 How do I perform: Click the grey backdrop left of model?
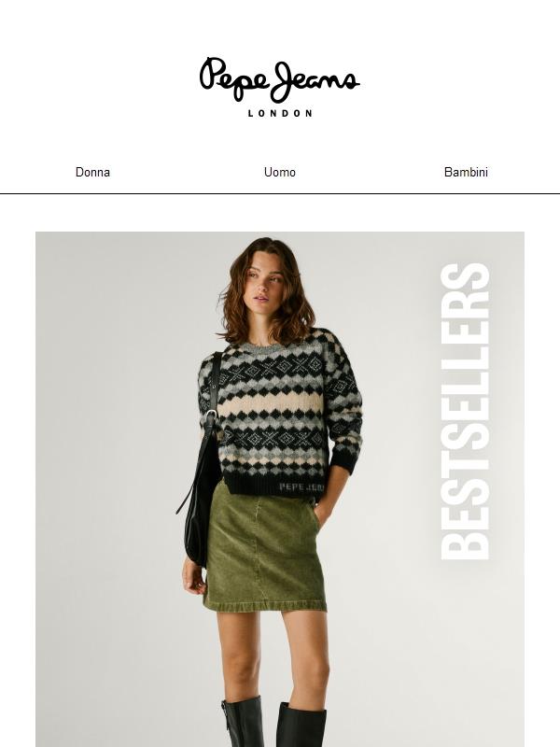pyautogui.click(x=109, y=476)
